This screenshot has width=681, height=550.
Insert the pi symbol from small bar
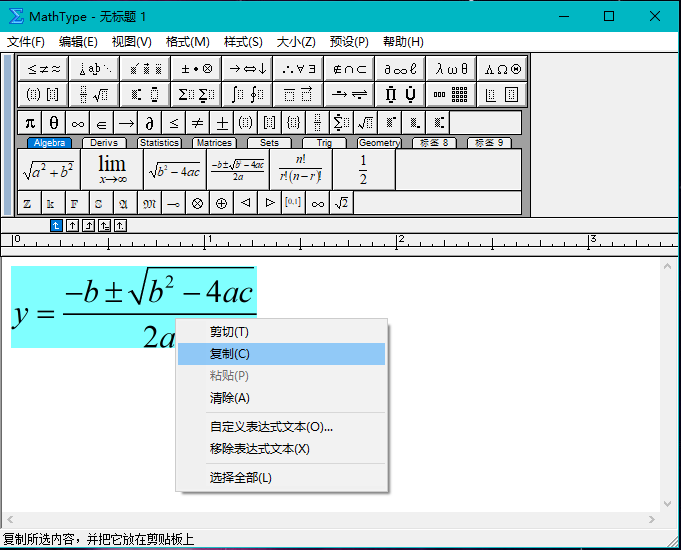click(30, 123)
